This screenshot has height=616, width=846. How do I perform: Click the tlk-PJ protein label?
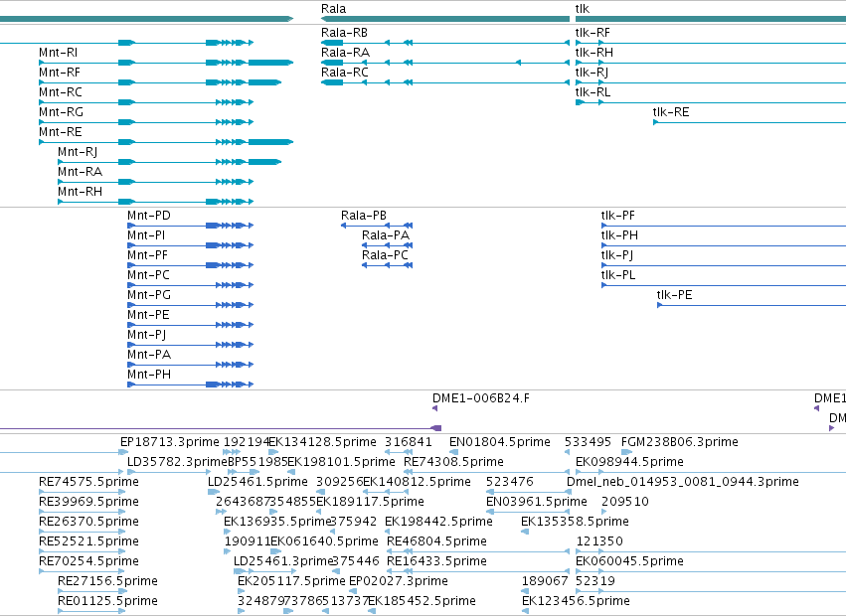(617, 255)
